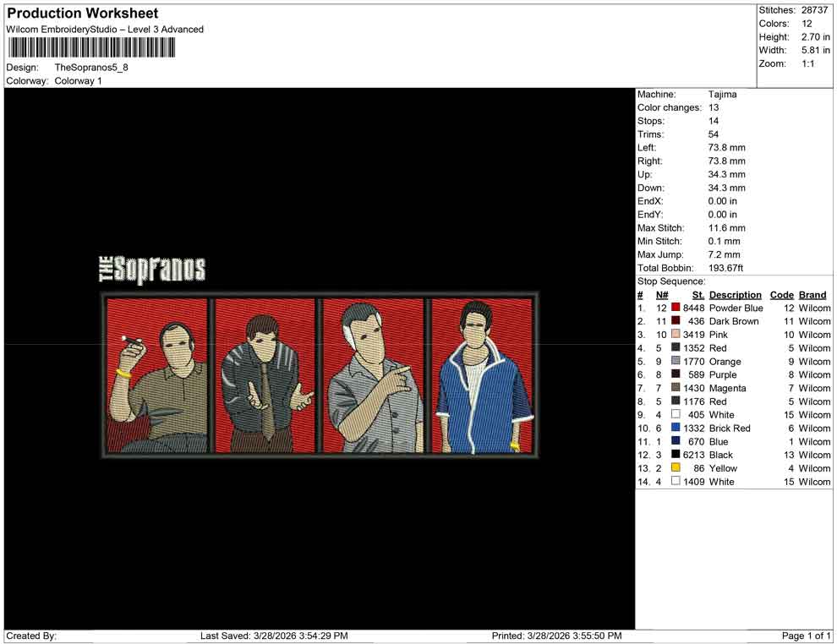Select the fourth panel with the blue jacket

[482, 375]
